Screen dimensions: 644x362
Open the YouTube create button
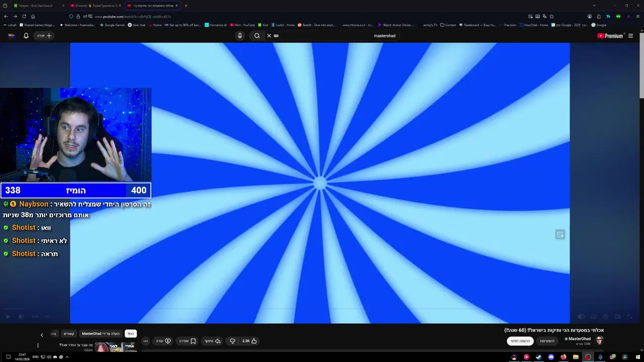44,36
